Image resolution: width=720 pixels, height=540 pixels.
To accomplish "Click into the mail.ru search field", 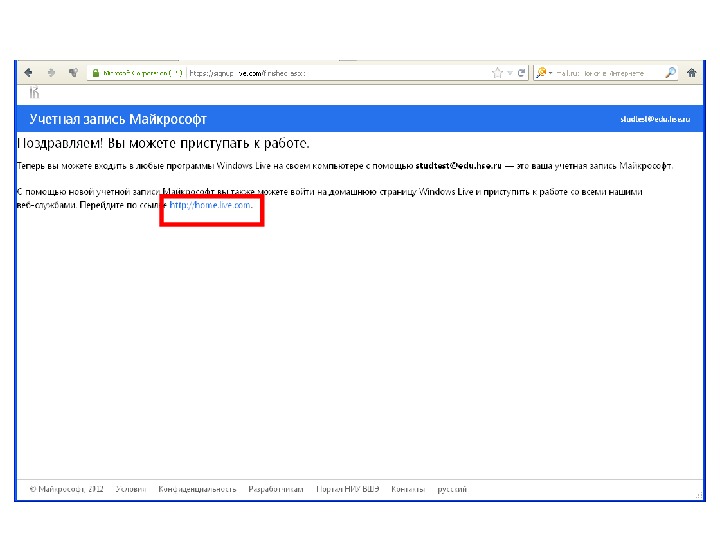I will [x=607, y=73].
